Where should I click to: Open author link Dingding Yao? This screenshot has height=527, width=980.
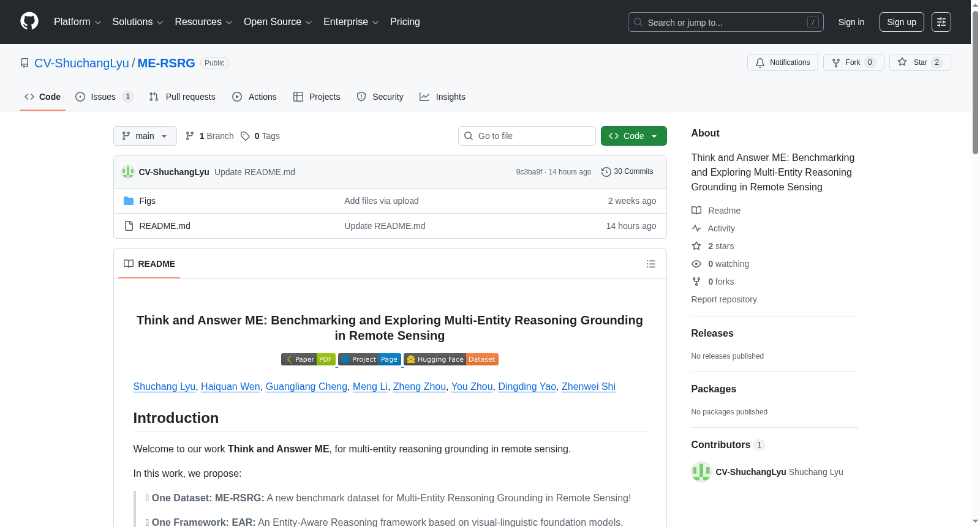527,386
